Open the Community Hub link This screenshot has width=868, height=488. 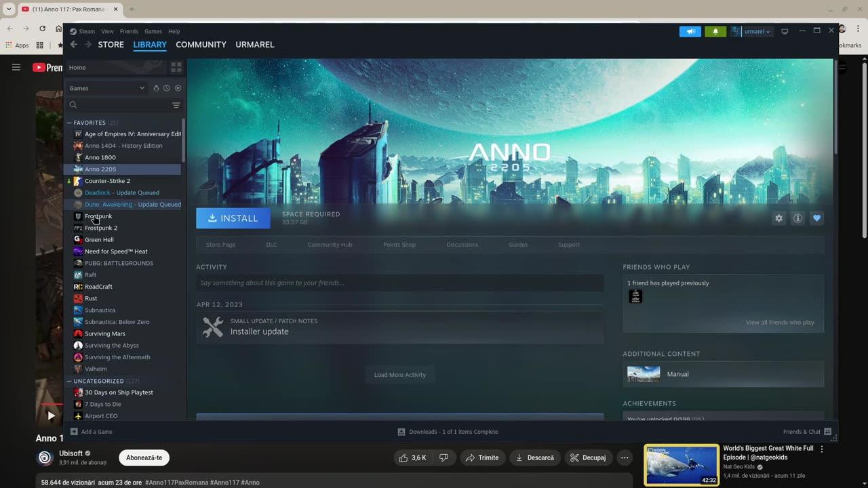pyautogui.click(x=330, y=245)
